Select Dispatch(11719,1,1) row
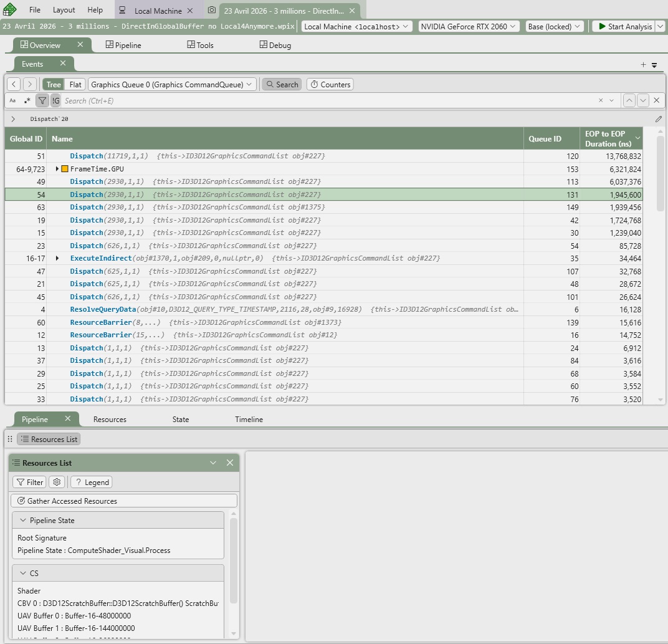The image size is (668, 644). pos(324,156)
